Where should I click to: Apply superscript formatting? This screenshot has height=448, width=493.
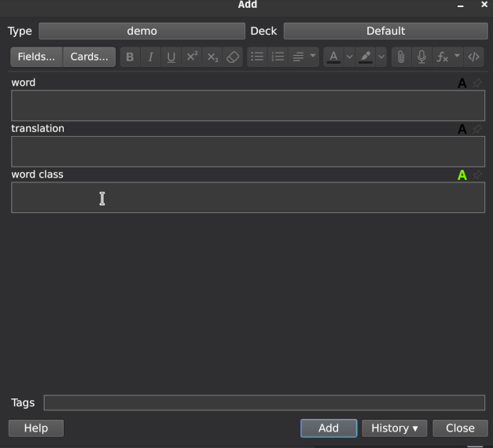point(192,57)
